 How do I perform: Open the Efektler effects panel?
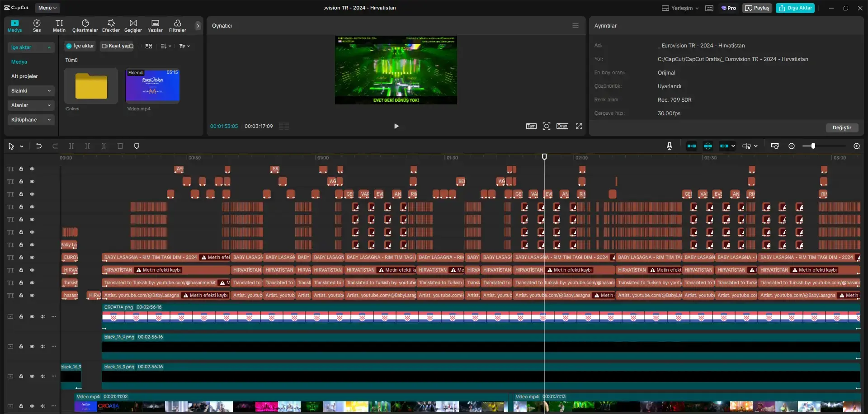111,26
